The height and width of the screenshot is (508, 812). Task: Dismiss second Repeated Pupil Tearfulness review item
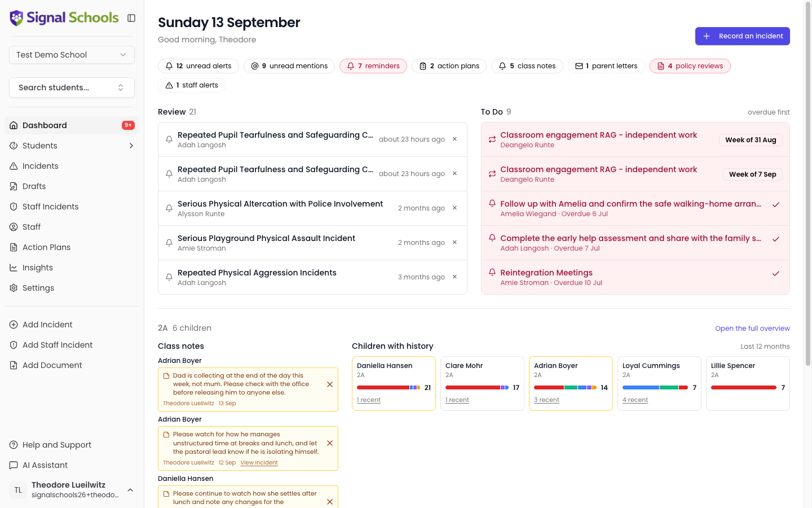tap(454, 174)
